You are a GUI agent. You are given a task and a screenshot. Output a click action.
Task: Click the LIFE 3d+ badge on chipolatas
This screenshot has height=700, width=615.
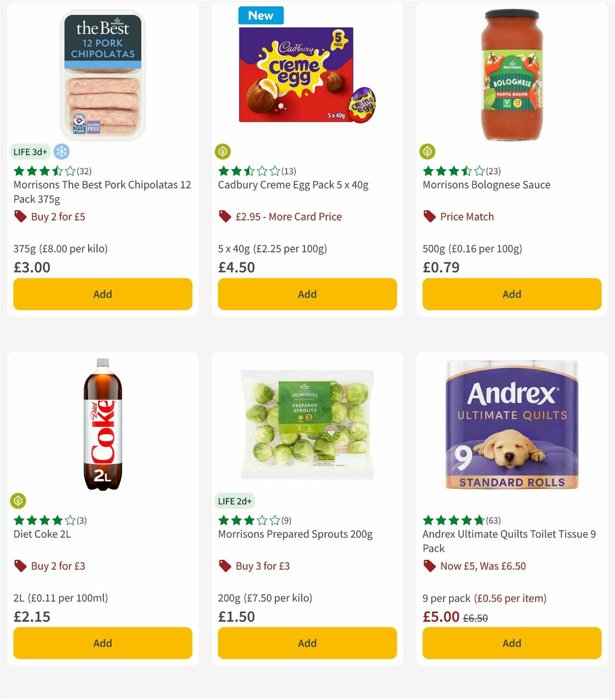click(30, 152)
